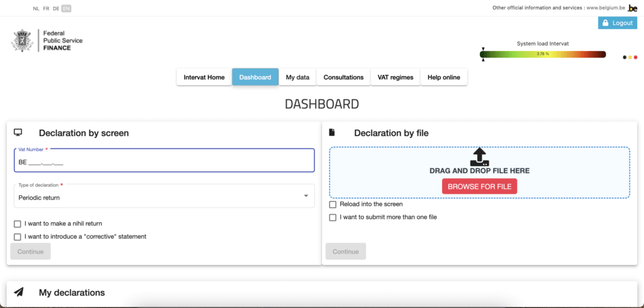Click the System load Intervat gradient bar

[543, 54]
